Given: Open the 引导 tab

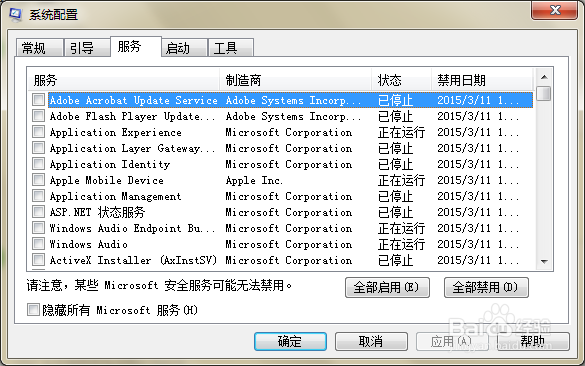Looking at the screenshot, I should click(x=87, y=48).
